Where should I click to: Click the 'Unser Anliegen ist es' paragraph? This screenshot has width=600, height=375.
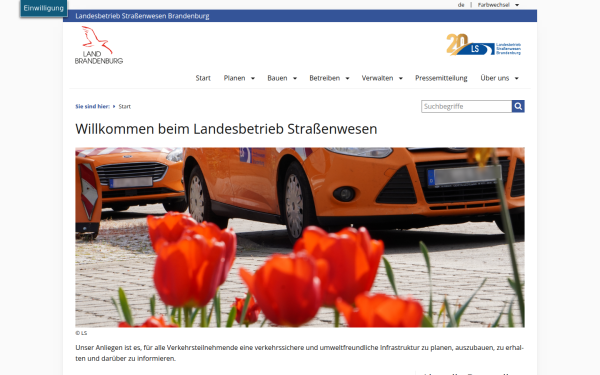coord(300,353)
